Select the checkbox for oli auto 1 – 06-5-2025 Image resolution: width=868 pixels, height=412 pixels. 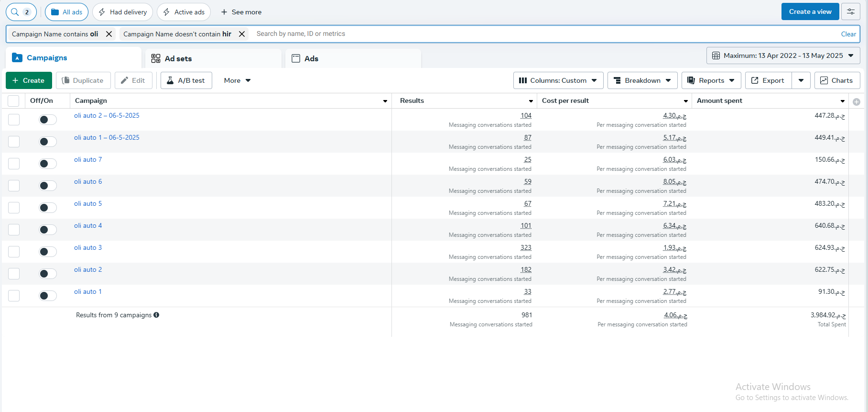coord(14,142)
